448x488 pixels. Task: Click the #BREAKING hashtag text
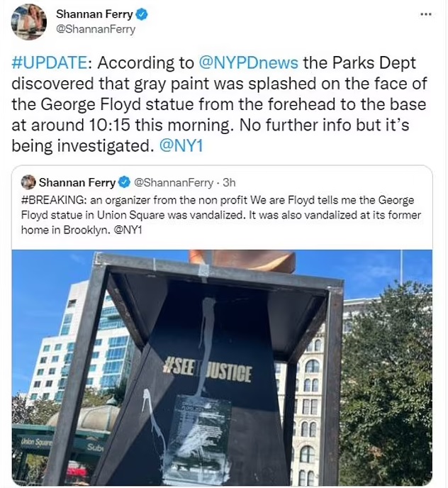click(52, 200)
